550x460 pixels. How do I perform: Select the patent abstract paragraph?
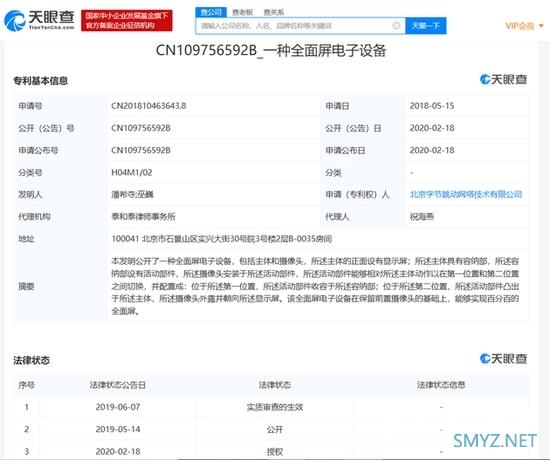tap(315, 286)
